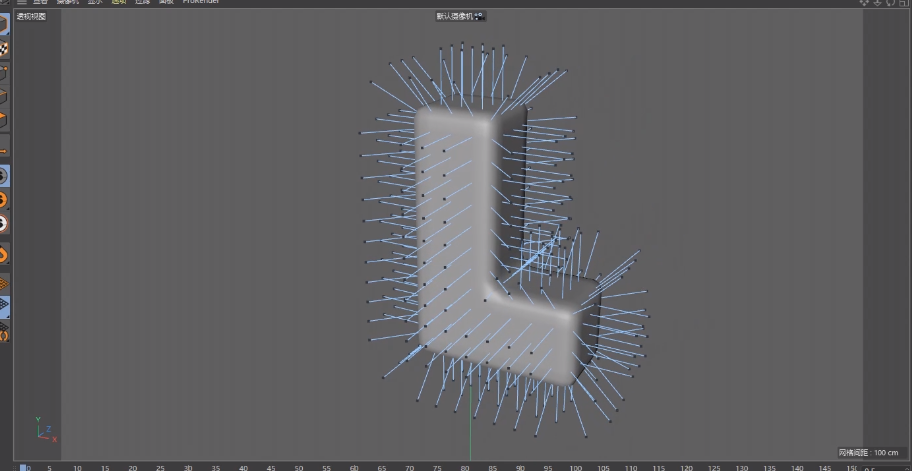Click the white Viewport Solo Hierarchy icon
The height and width of the screenshot is (471, 912).
pos(4,224)
